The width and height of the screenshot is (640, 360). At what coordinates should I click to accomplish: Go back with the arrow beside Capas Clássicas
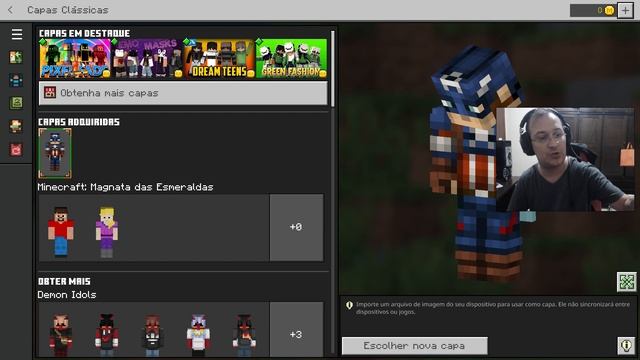point(11,10)
